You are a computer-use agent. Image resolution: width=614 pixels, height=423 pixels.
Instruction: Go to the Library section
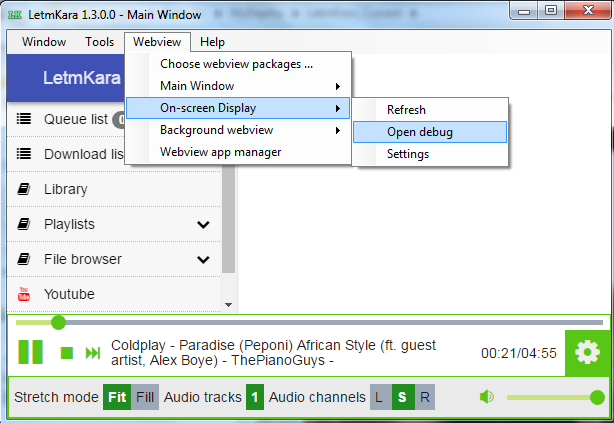[114, 189]
